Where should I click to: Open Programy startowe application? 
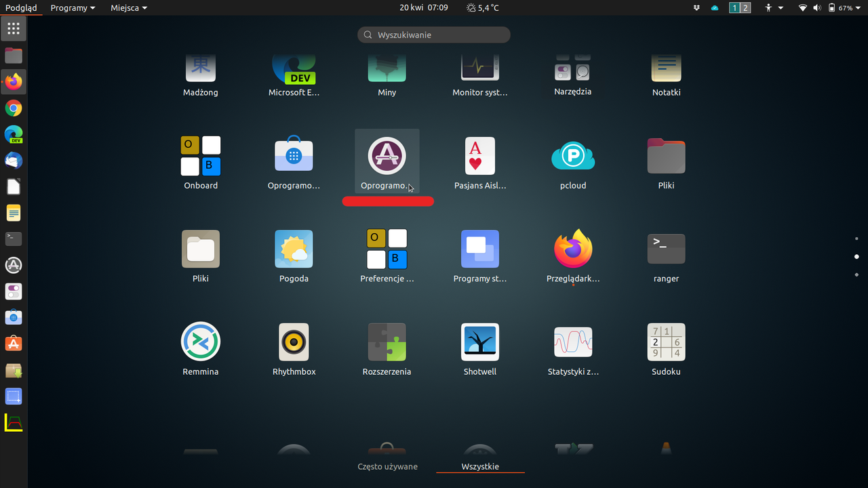(480, 256)
